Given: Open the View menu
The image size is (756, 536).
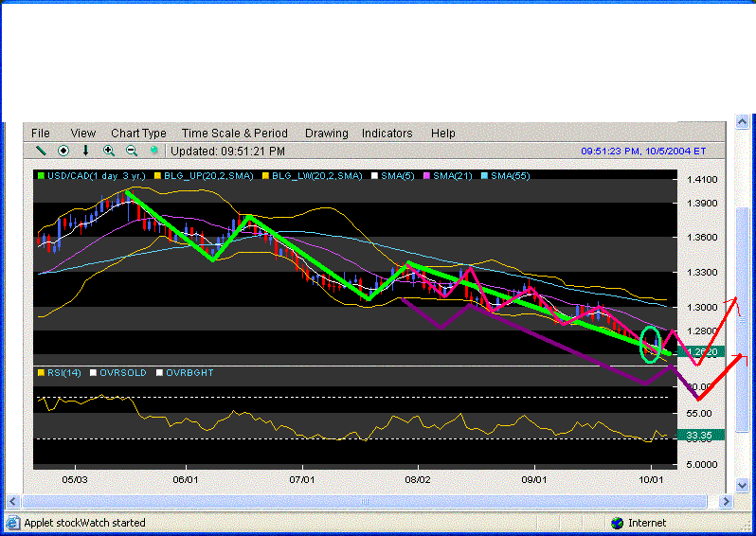Looking at the screenshot, I should pyautogui.click(x=82, y=134).
